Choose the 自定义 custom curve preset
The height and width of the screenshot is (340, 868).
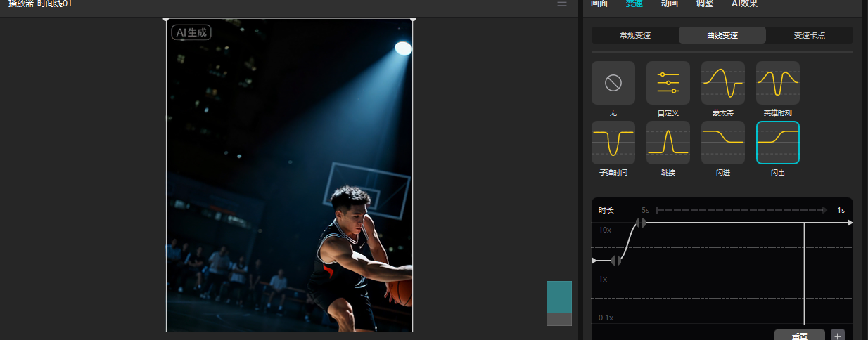pos(668,84)
